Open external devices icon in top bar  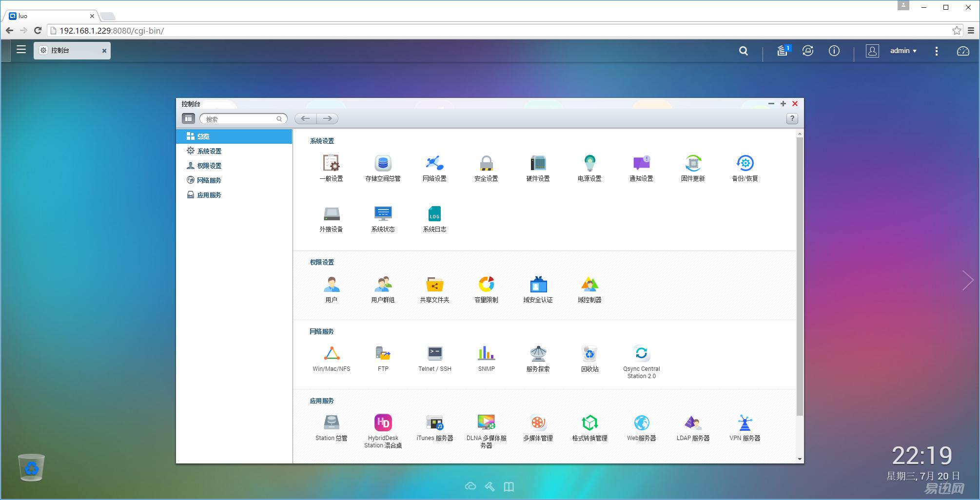(808, 51)
